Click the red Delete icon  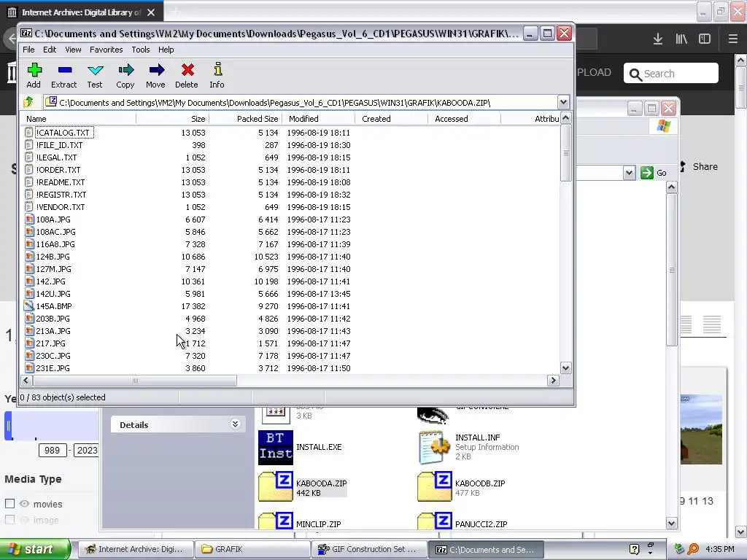(187, 71)
